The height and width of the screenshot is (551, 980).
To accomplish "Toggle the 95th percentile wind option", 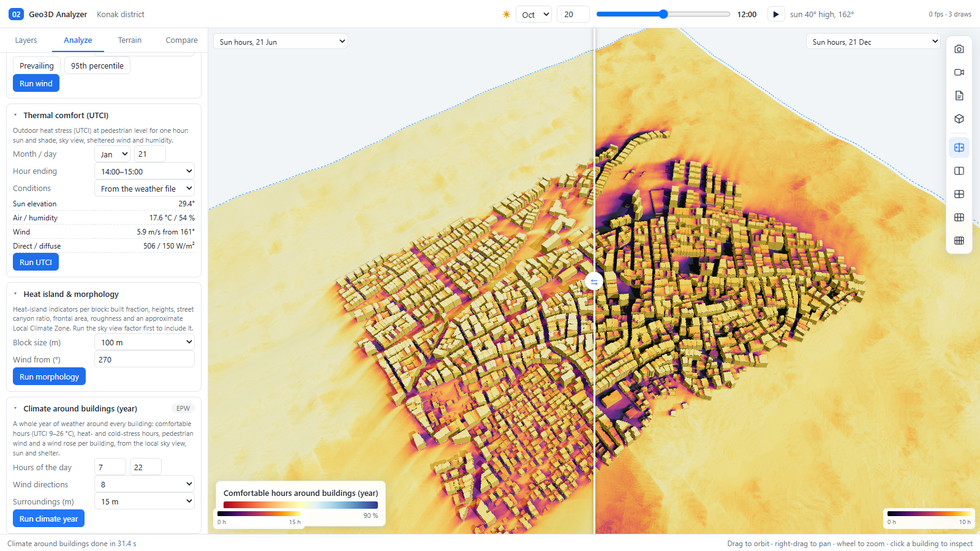I will tap(97, 66).
